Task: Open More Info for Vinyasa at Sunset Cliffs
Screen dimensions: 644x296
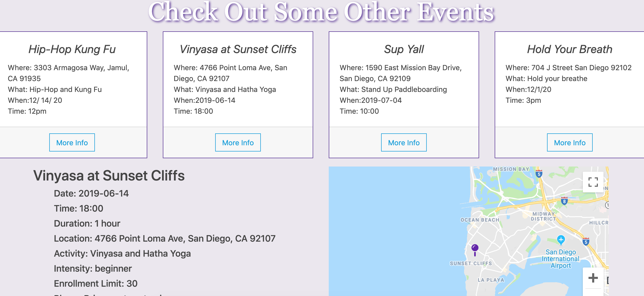Action: coord(238,142)
